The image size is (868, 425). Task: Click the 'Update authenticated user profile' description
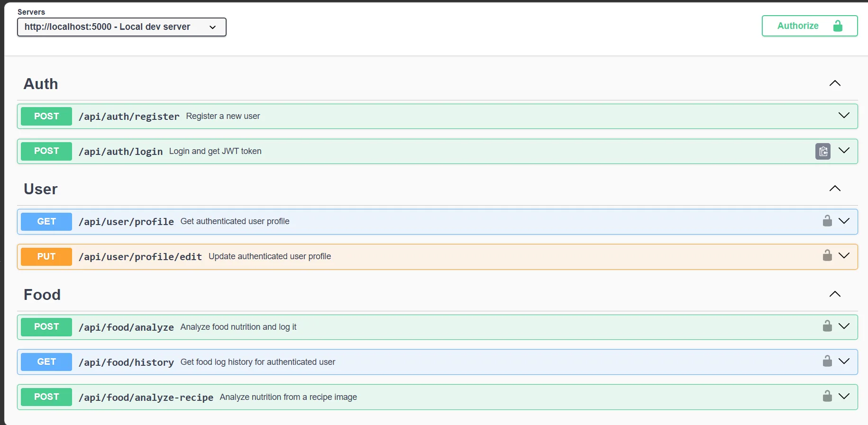[270, 256]
